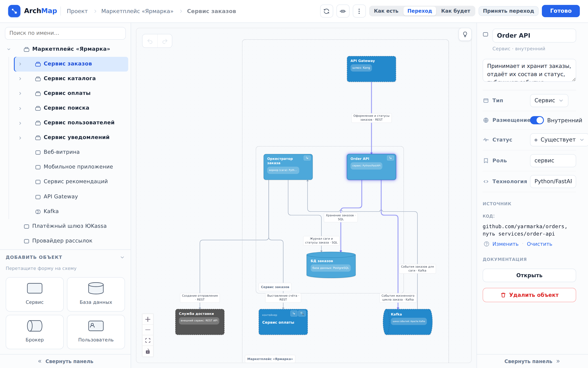Select the База данных shape
Screen dimensions: 588x368
(x=96, y=294)
